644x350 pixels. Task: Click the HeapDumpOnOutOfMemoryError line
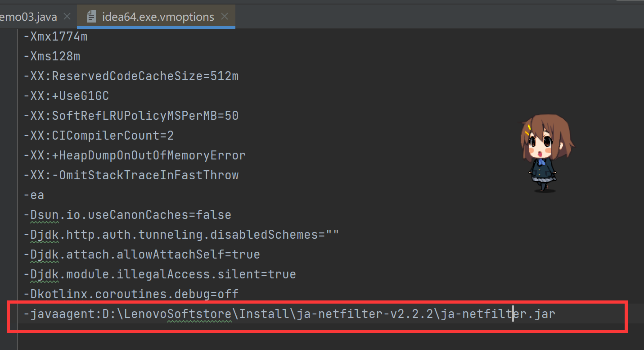tap(135, 155)
